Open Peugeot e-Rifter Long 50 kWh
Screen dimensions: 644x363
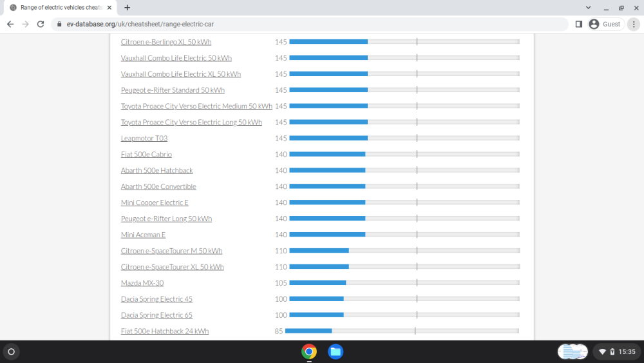click(166, 219)
